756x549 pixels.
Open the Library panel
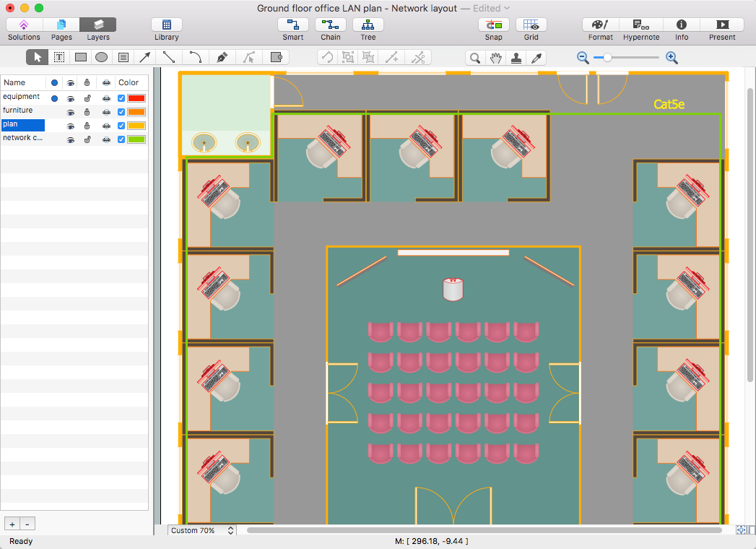pyautogui.click(x=167, y=30)
